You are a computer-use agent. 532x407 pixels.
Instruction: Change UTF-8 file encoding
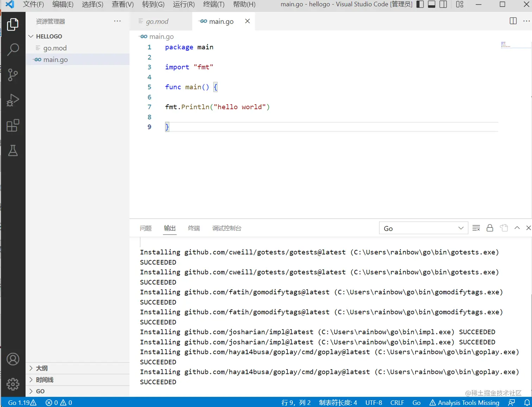[374, 402]
